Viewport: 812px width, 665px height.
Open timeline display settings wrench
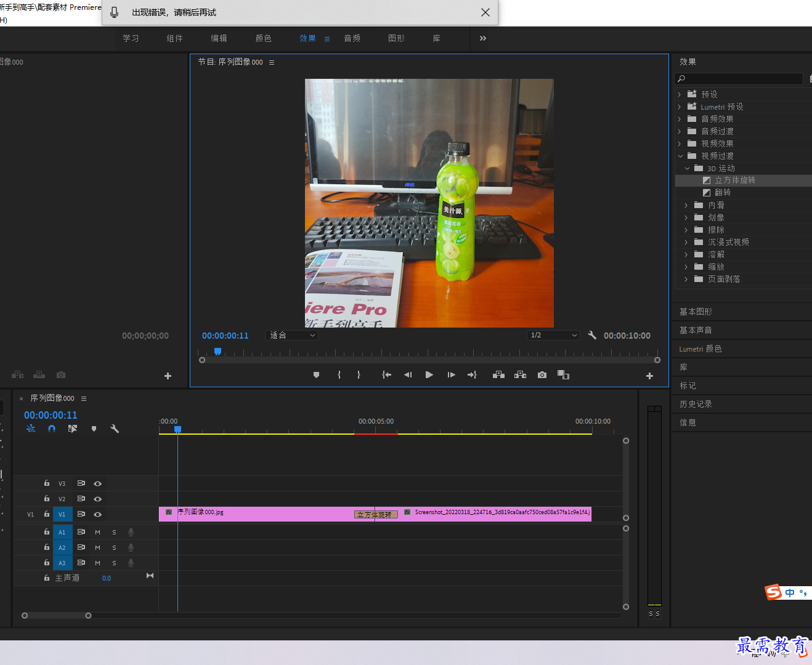115,429
